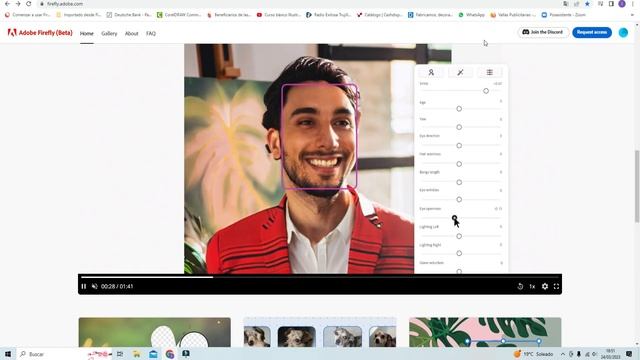Open the user profile avatar

(x=623, y=33)
